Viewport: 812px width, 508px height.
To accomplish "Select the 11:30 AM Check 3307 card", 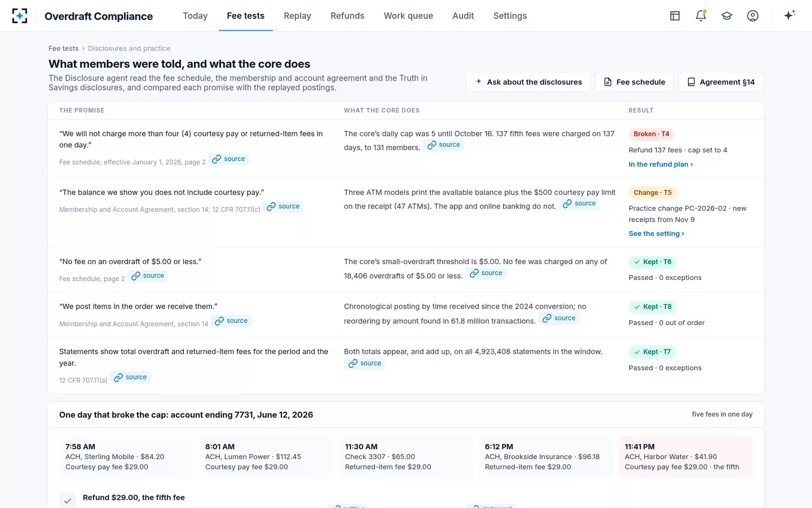I will (406, 457).
